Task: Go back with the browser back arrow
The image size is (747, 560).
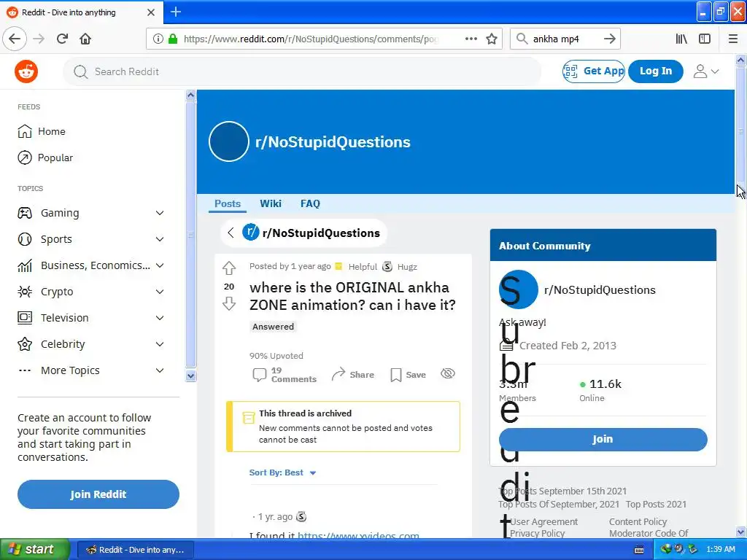Action: [x=15, y=39]
